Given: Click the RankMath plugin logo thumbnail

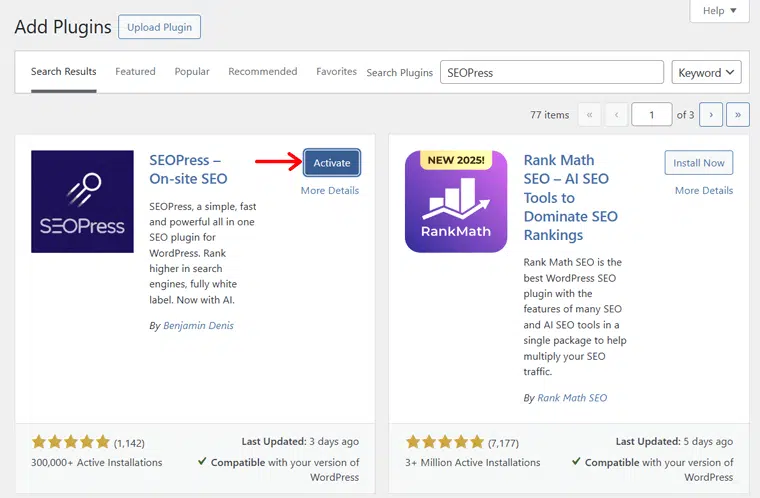Looking at the screenshot, I should pyautogui.click(x=456, y=201).
